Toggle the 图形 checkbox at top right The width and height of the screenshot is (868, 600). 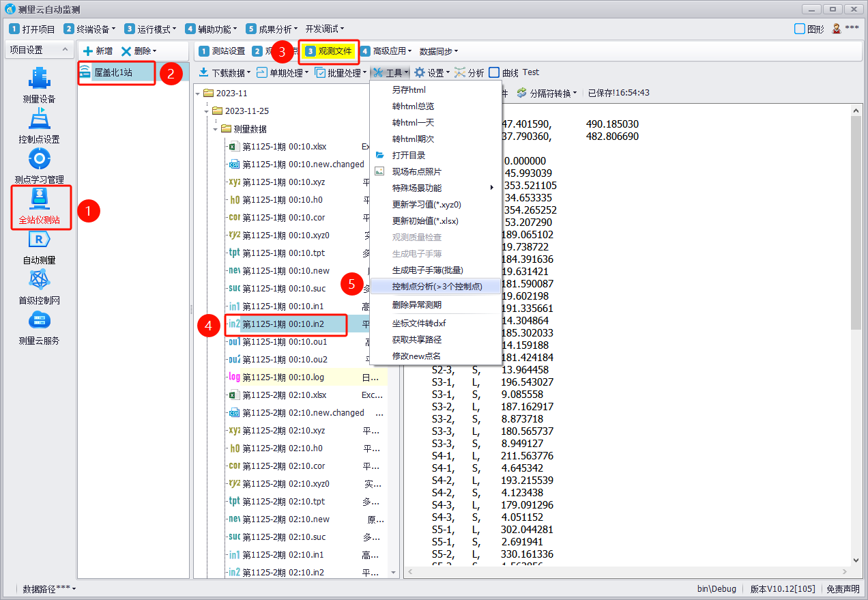point(800,29)
